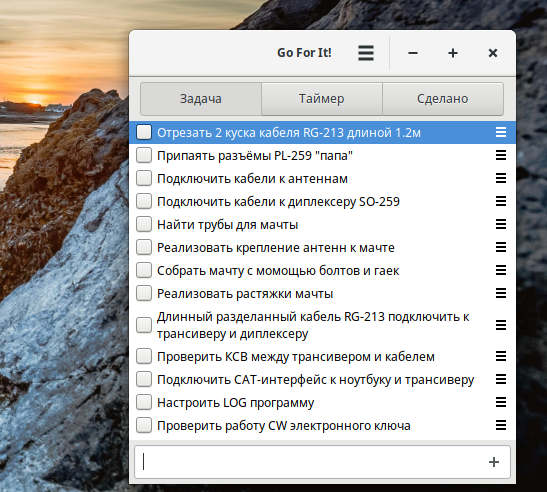This screenshot has height=492, width=547.
Task: Open the Таймер tab
Action: pyautogui.click(x=322, y=99)
